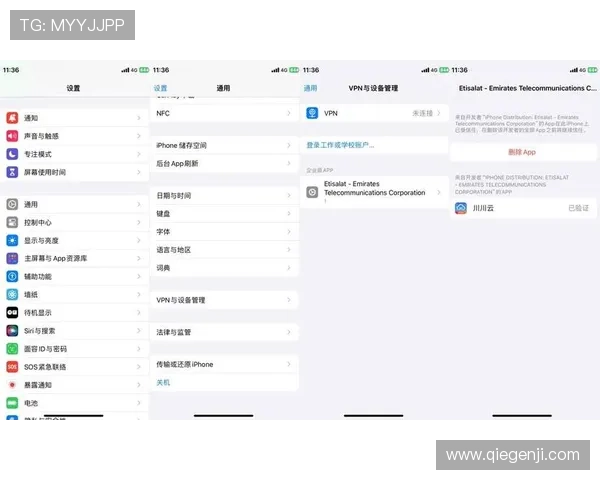Viewport: 600px width, 480px height.
Task: Open 词典 dictionary row
Action: [224, 268]
